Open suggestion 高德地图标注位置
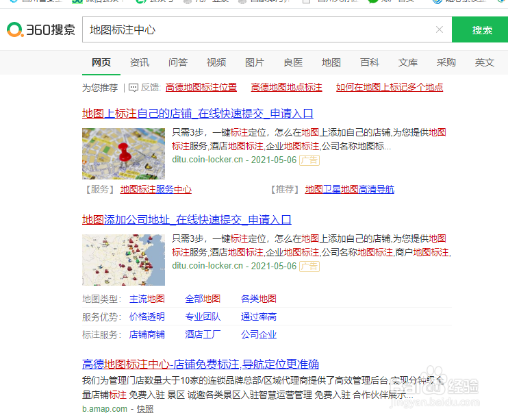This screenshot has height=420, width=508. tap(201, 87)
